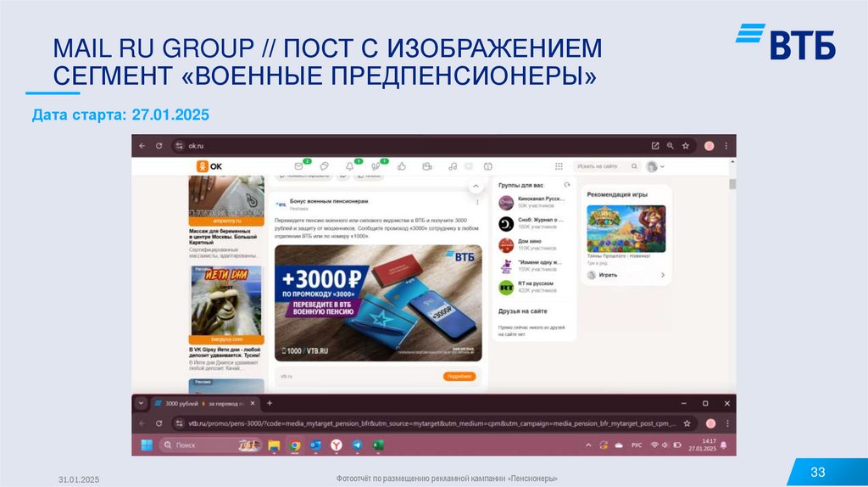Screen dimensions: 868x487
Task: Reload the ok.ru browser page
Action: (159, 146)
